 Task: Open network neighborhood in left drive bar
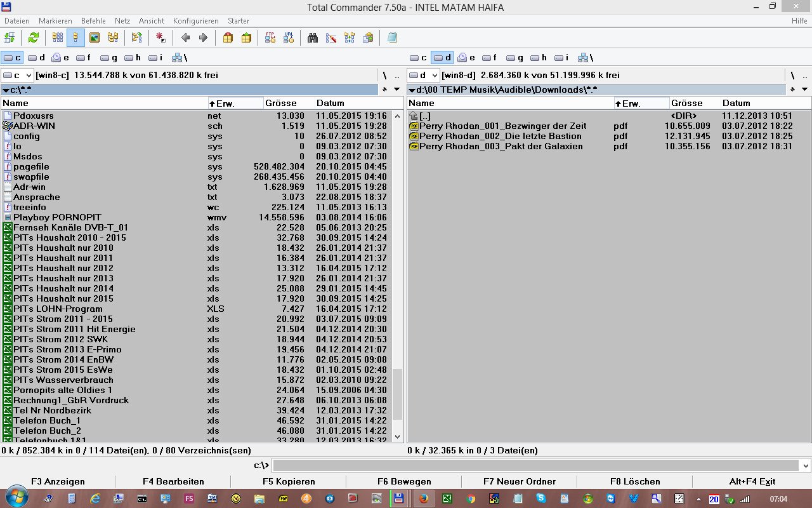[180, 58]
